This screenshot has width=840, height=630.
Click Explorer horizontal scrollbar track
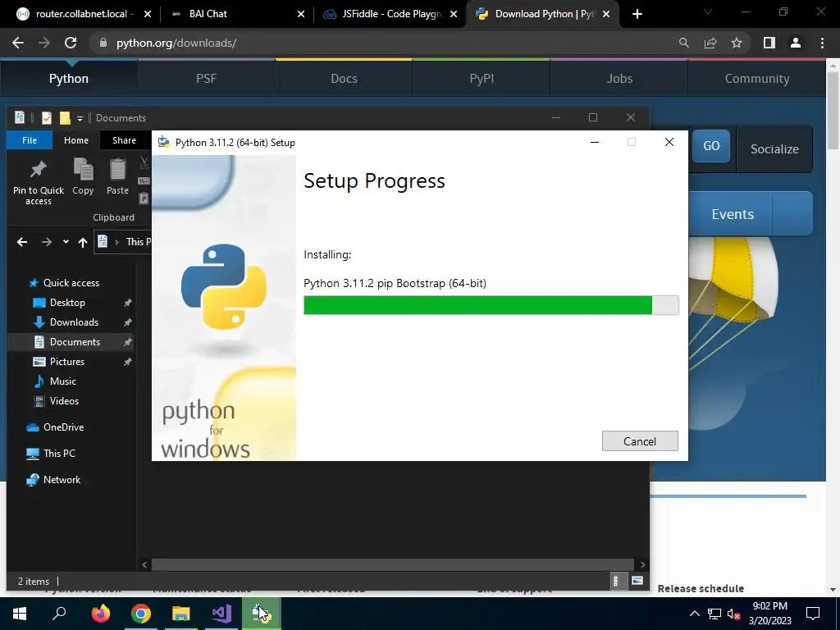pyautogui.click(x=393, y=564)
